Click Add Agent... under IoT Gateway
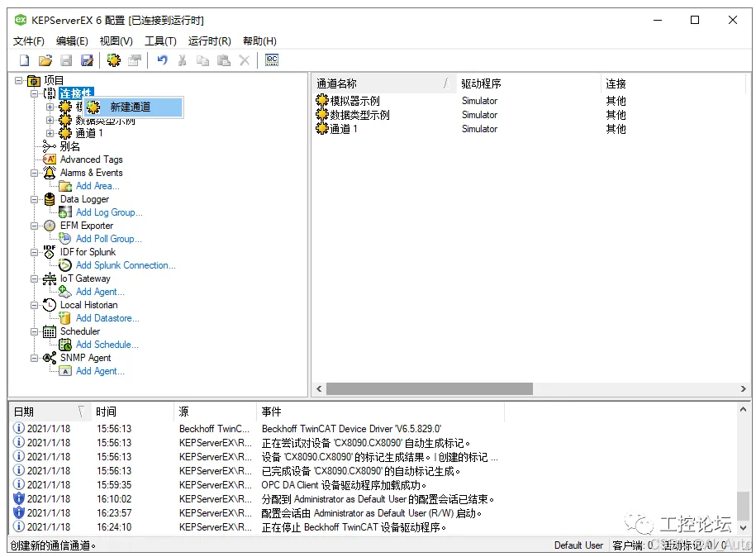This screenshot has height=557, width=756. (100, 292)
